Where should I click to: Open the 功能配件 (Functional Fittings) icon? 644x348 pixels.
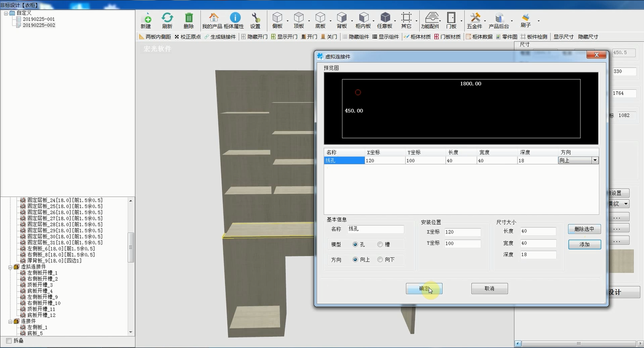[430, 20]
